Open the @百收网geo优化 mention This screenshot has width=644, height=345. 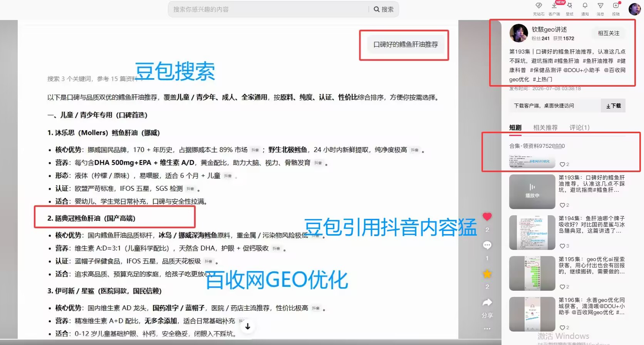tap(567, 75)
